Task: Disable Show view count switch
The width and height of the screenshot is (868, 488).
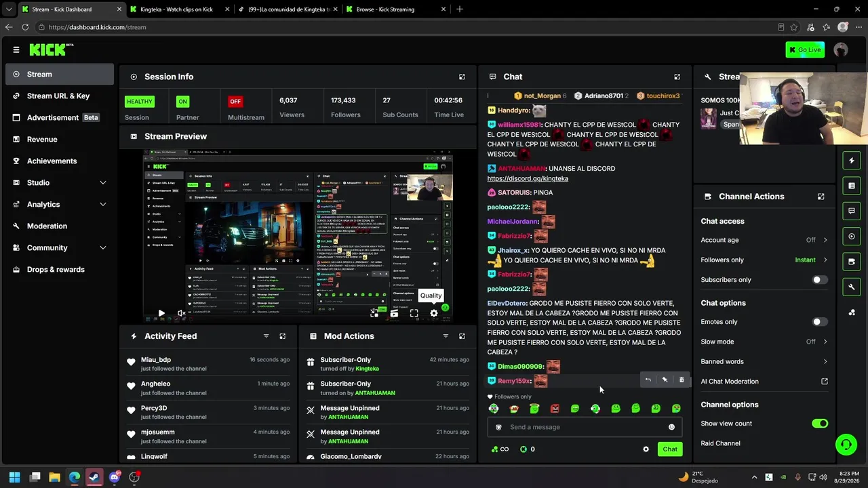Action: pyautogui.click(x=819, y=424)
